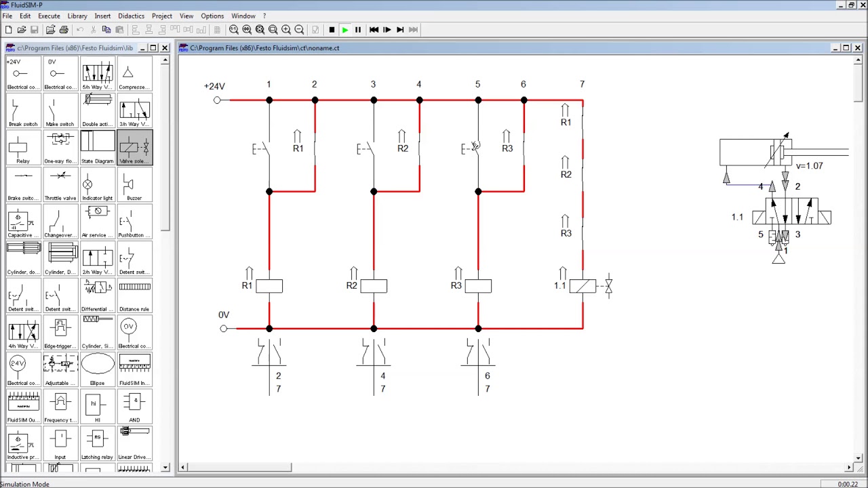Select the 3/n Way Valve component
The image size is (868, 488).
(x=134, y=110)
